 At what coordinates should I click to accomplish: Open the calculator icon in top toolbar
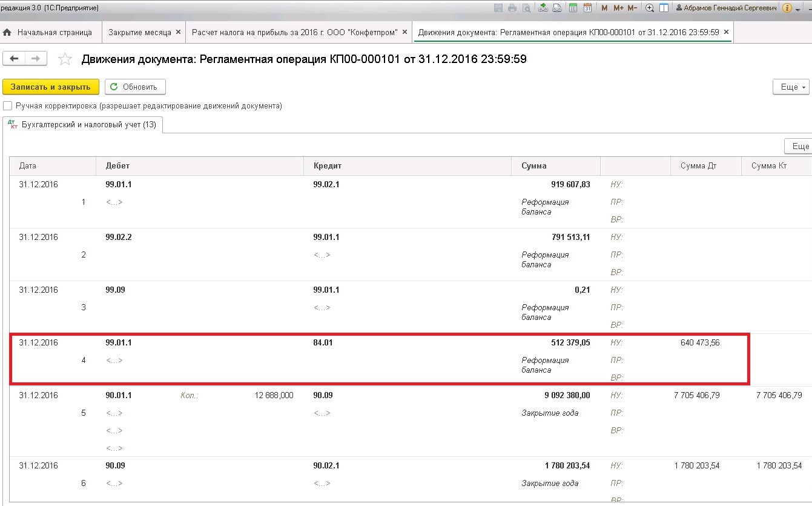tap(573, 8)
